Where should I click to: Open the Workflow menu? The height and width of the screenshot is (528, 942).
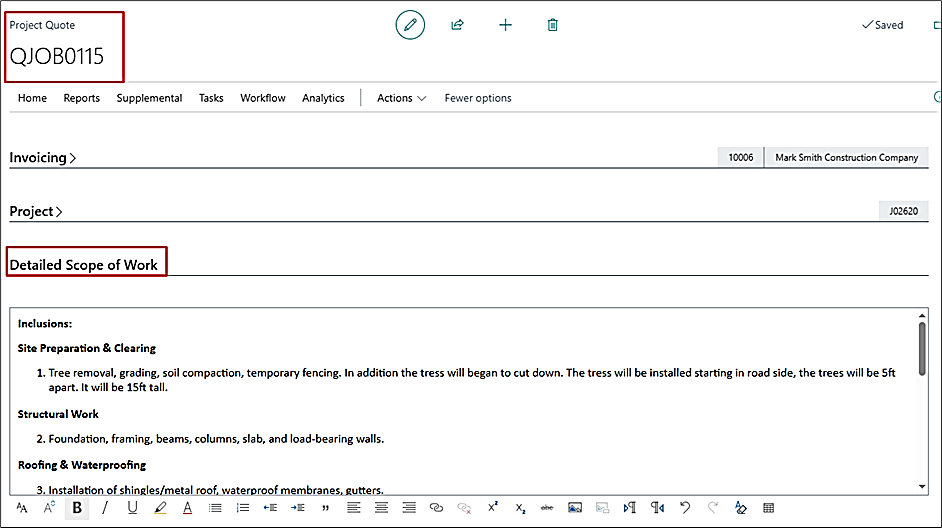[263, 98]
